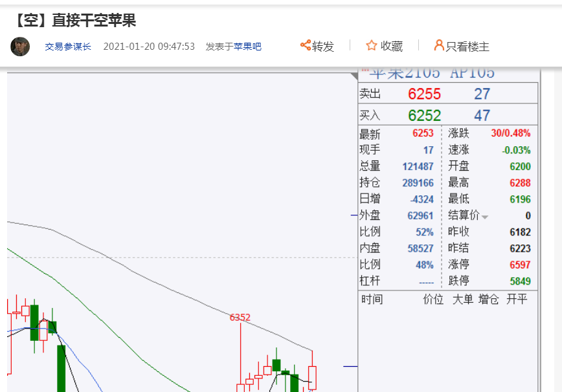The height and width of the screenshot is (392, 562).
Task: Click the 收藏 favorite button
Action: pyautogui.click(x=384, y=46)
